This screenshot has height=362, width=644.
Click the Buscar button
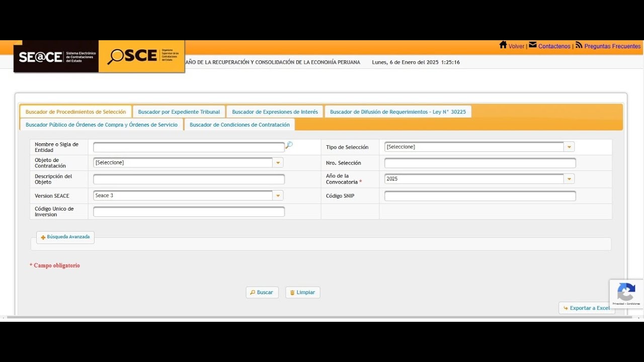click(262, 293)
